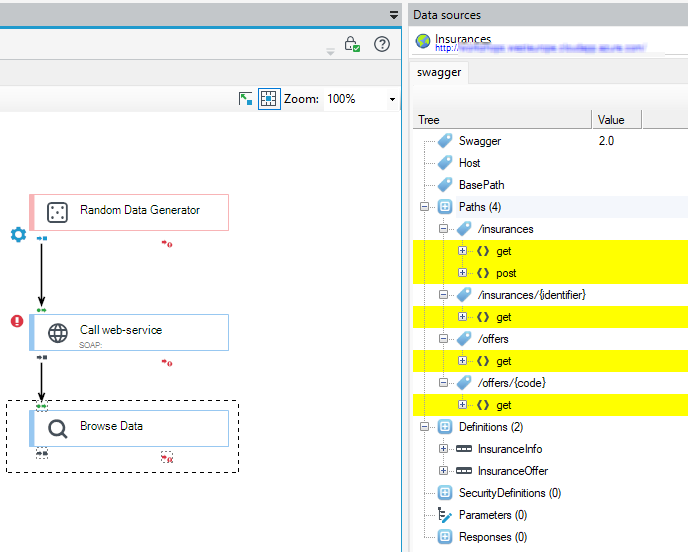Expand the get under /insurances
The width and height of the screenshot is (688, 552).
(462, 251)
